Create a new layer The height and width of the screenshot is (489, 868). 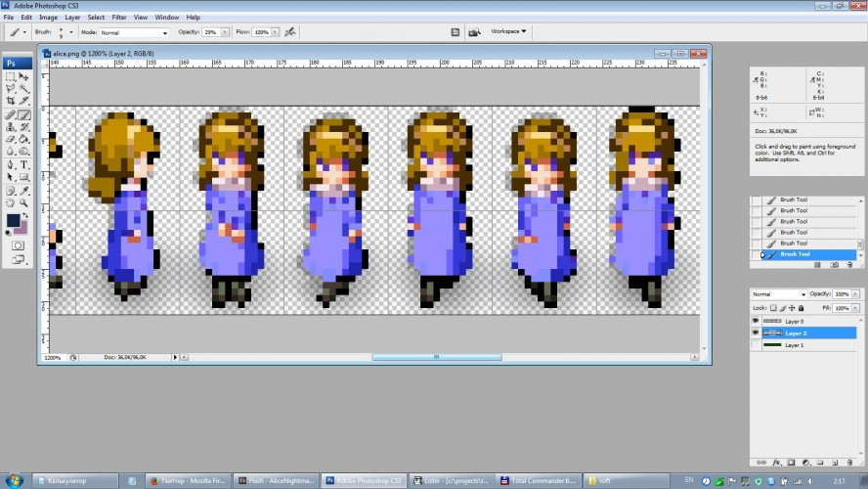pyautogui.click(x=834, y=463)
